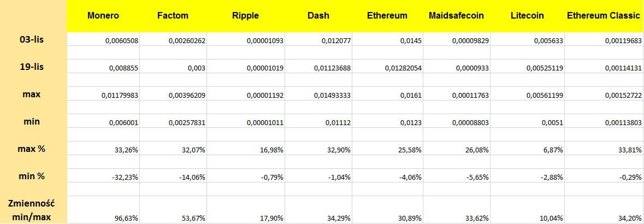Screen dimensions: 644x224
Task: Click Monero's variability value 96,63%
Action: coord(126,218)
